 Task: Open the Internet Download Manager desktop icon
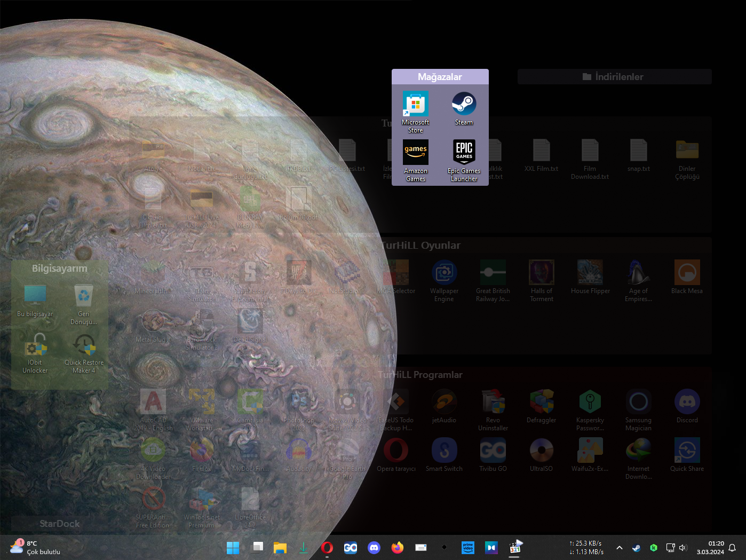[638, 459]
